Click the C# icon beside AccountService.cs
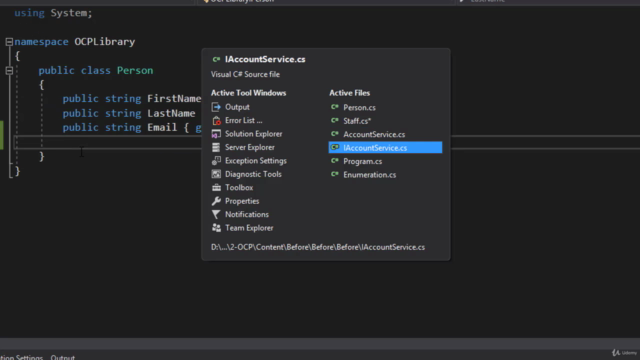Screen dimensions: 640x360 tap(335, 134)
